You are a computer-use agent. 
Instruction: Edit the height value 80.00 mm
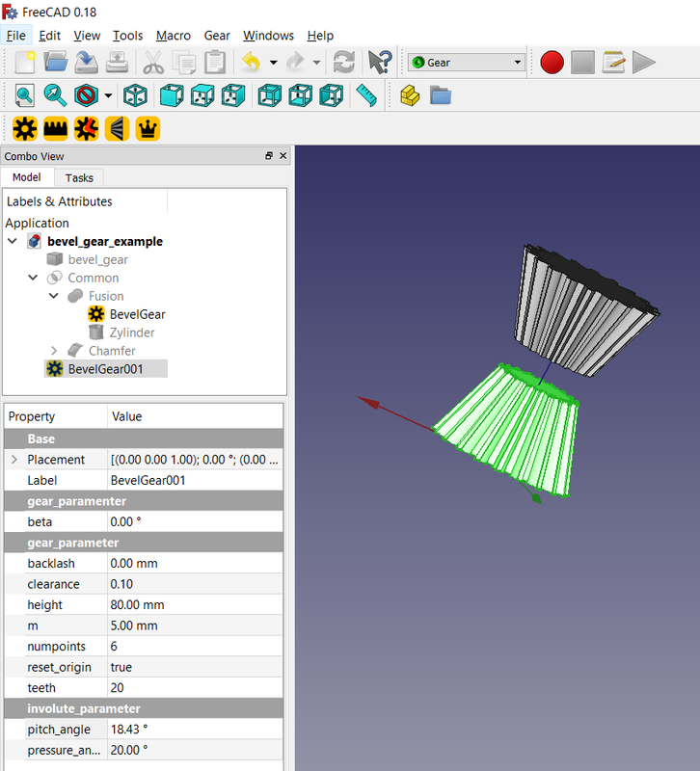coord(195,604)
